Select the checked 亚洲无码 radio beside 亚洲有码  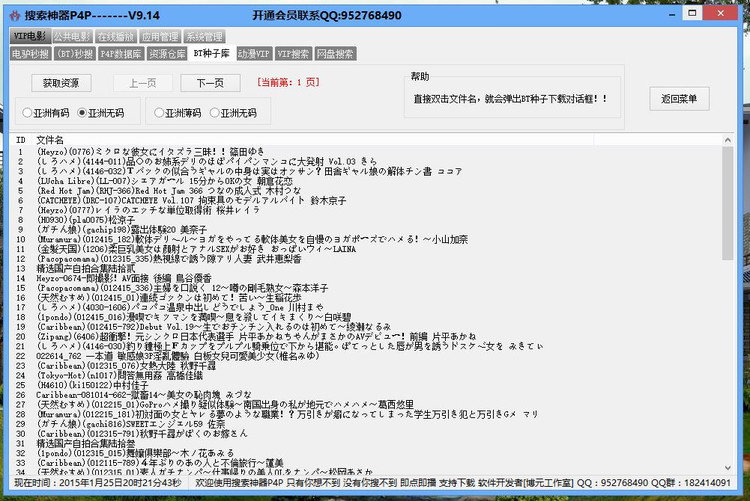pos(101,113)
